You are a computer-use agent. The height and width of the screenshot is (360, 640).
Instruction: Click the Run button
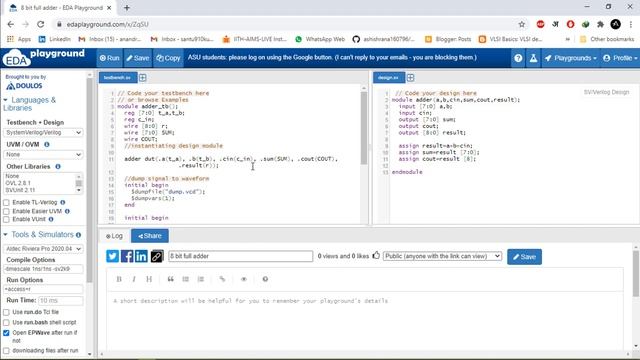(109, 58)
